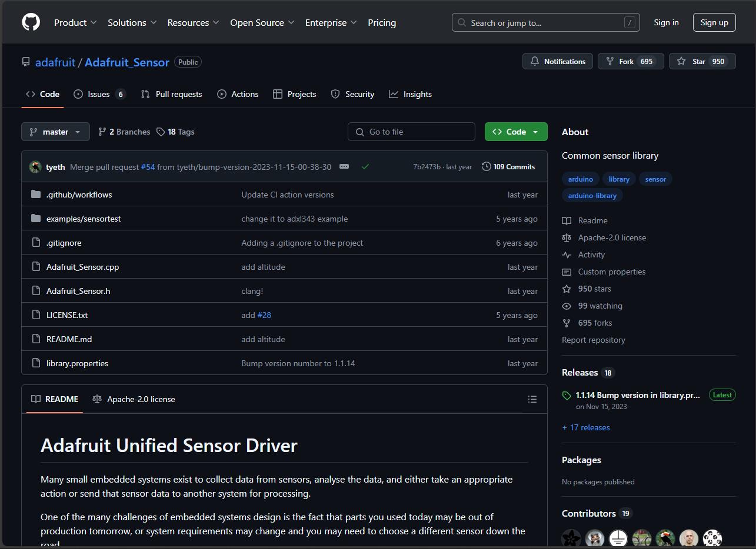The width and height of the screenshot is (756, 549).
Task: Open the green Code dropdown button
Action: coord(516,132)
